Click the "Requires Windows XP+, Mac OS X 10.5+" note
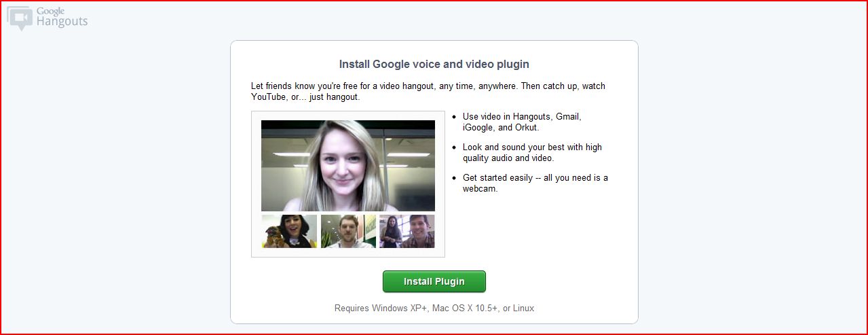This screenshot has width=868, height=335. pos(434,308)
